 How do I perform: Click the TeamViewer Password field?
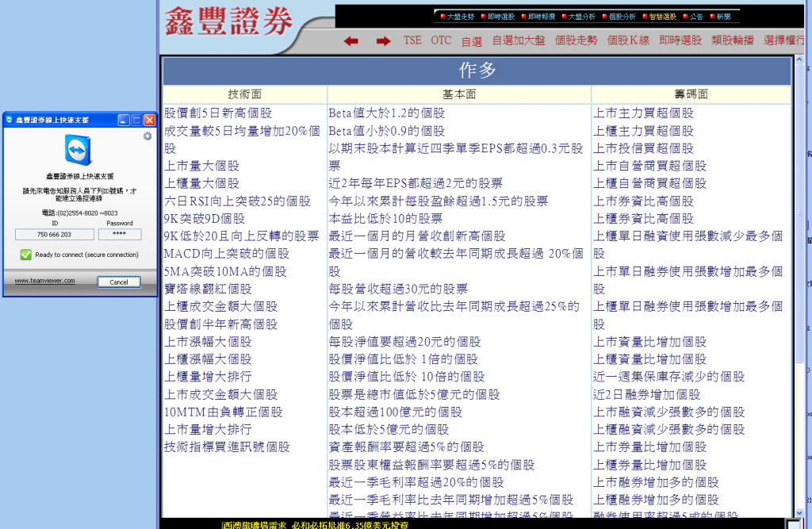click(x=120, y=235)
